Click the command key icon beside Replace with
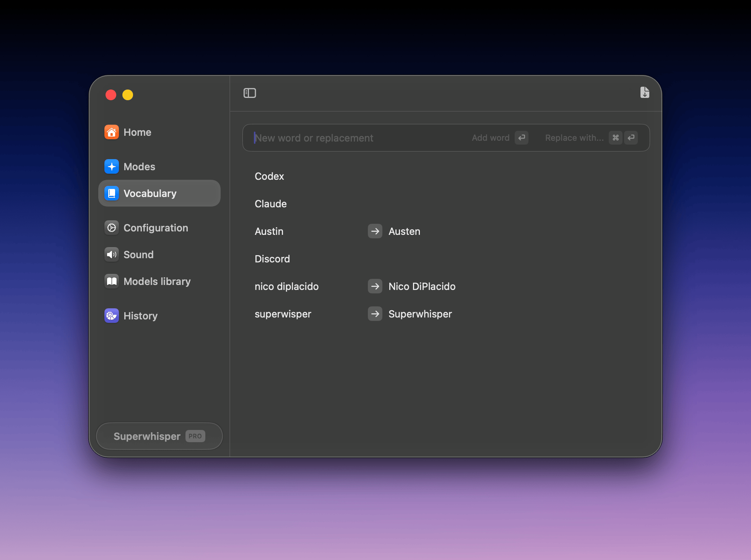 (616, 138)
